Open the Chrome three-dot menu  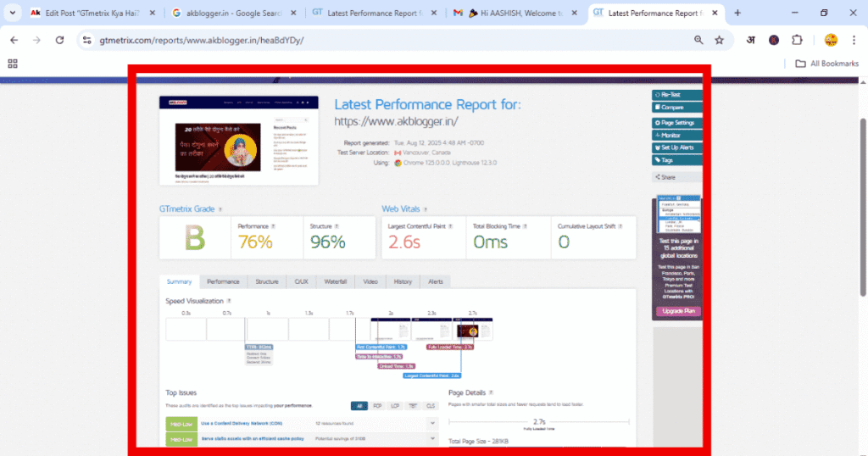coord(854,40)
